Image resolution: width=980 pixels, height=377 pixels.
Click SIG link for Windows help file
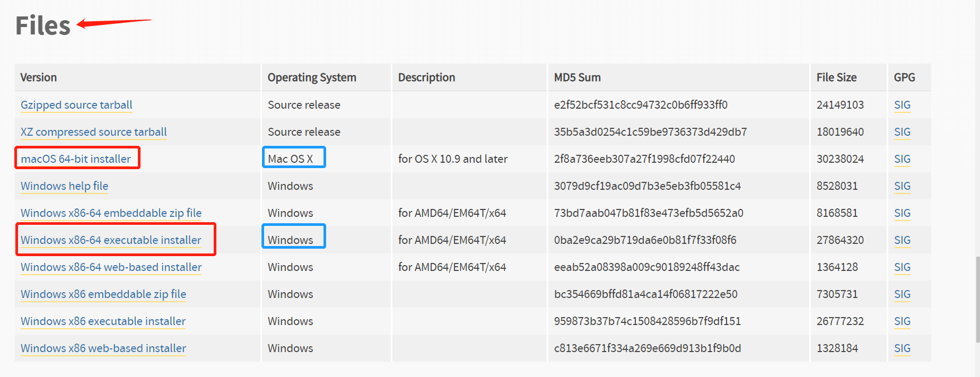pos(902,186)
